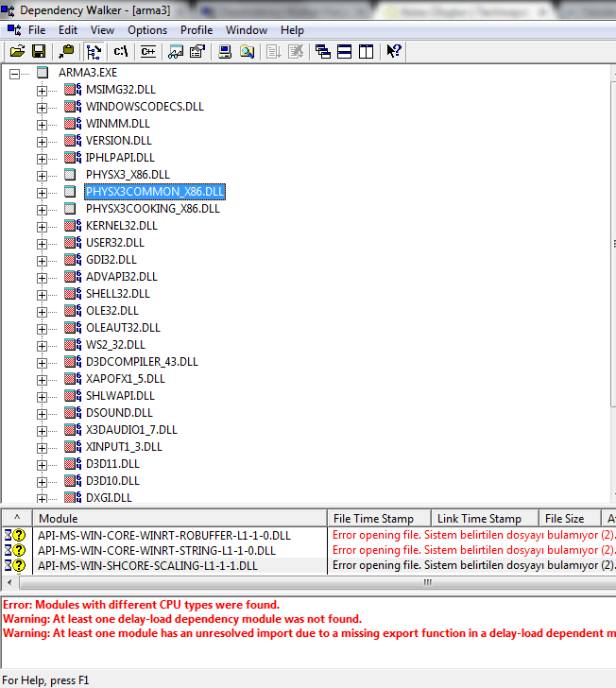Open the Options menu
The height and width of the screenshot is (688, 616).
pos(147,30)
